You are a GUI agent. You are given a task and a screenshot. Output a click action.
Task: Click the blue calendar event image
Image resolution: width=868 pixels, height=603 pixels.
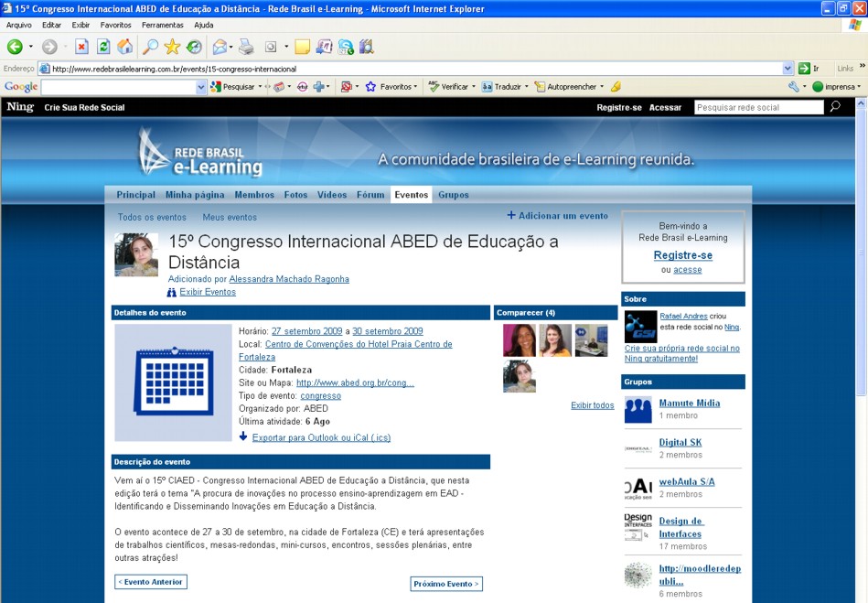pos(173,382)
